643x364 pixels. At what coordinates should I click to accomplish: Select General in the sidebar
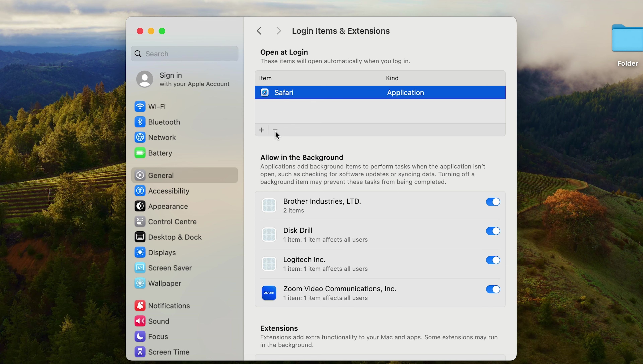coord(185,175)
